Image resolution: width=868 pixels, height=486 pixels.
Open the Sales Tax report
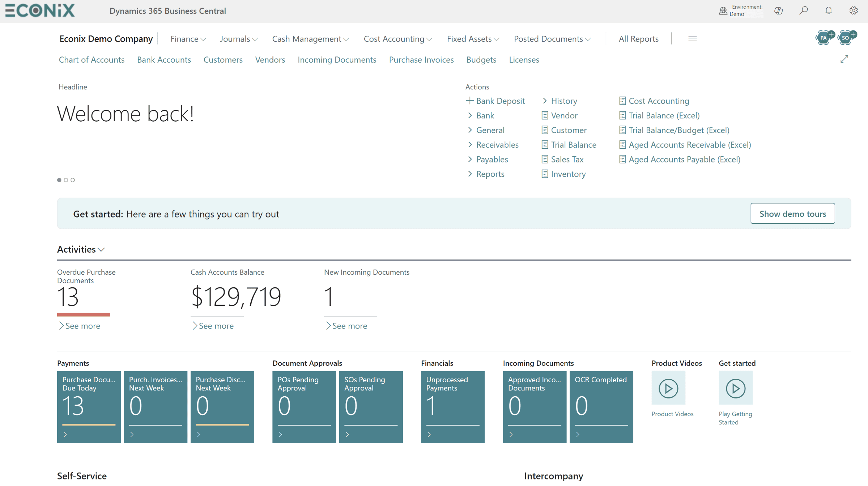click(x=562, y=160)
